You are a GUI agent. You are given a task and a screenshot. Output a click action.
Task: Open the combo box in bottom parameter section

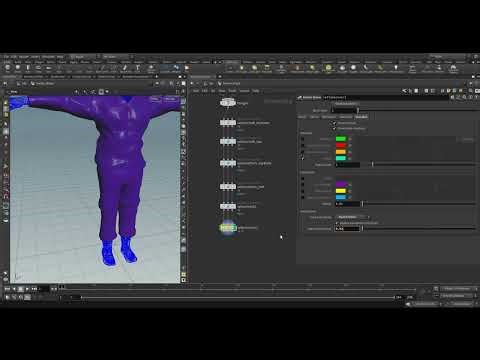point(353,217)
